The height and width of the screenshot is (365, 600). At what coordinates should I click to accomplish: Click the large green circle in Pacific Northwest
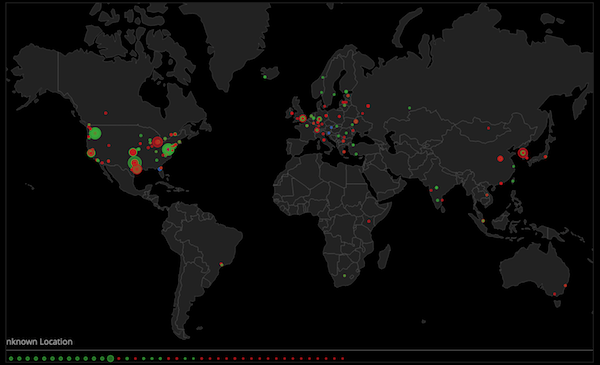tap(95, 133)
